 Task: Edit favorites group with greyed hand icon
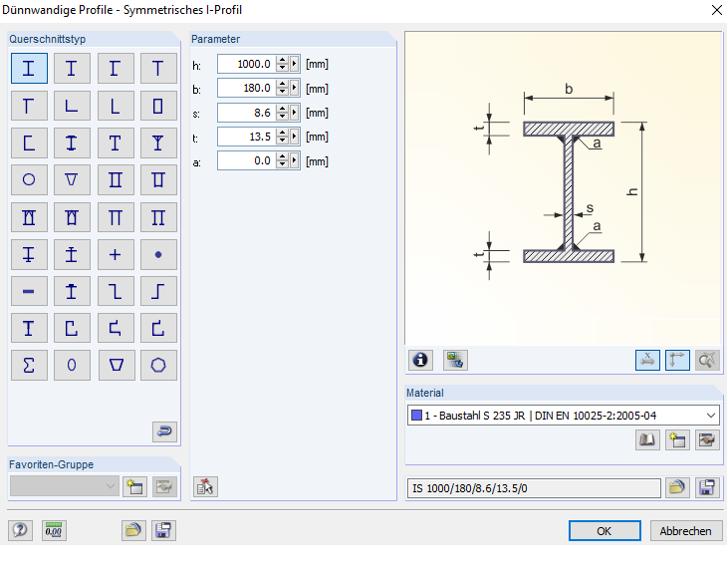click(x=165, y=486)
